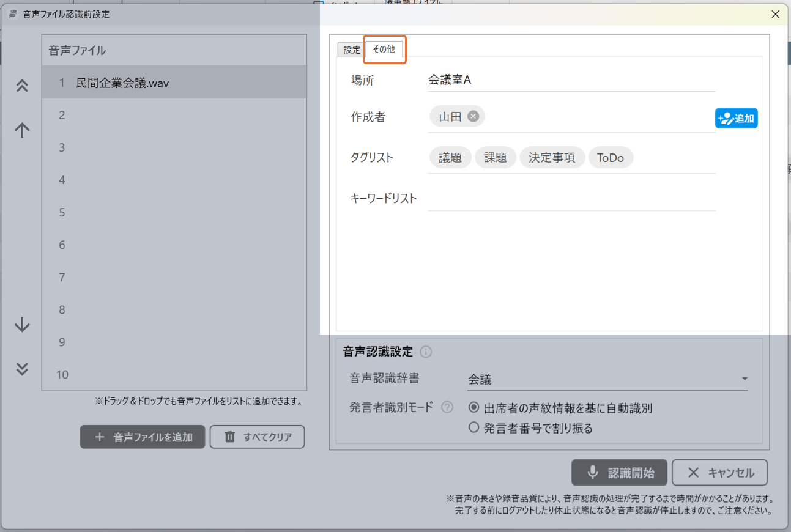The image size is (791, 532).
Task: Click 音声ファイルを追加 button
Action: tap(143, 437)
